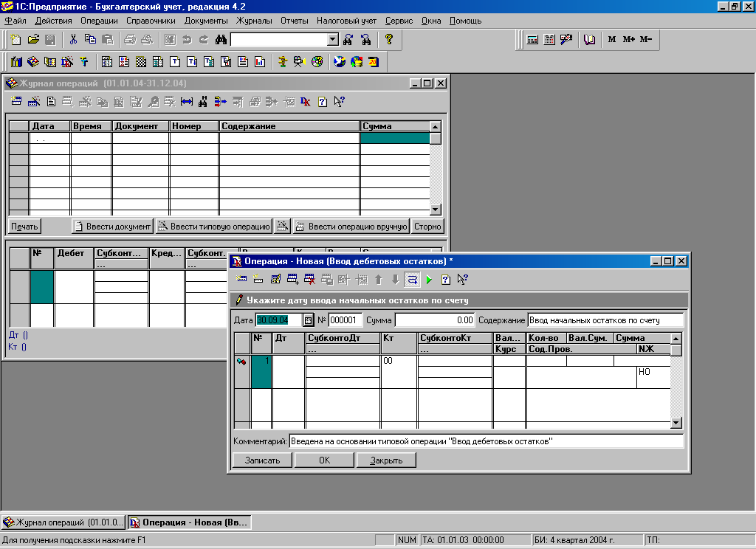
Task: Click the help page icon in Операция toolbar
Action: click(446, 279)
